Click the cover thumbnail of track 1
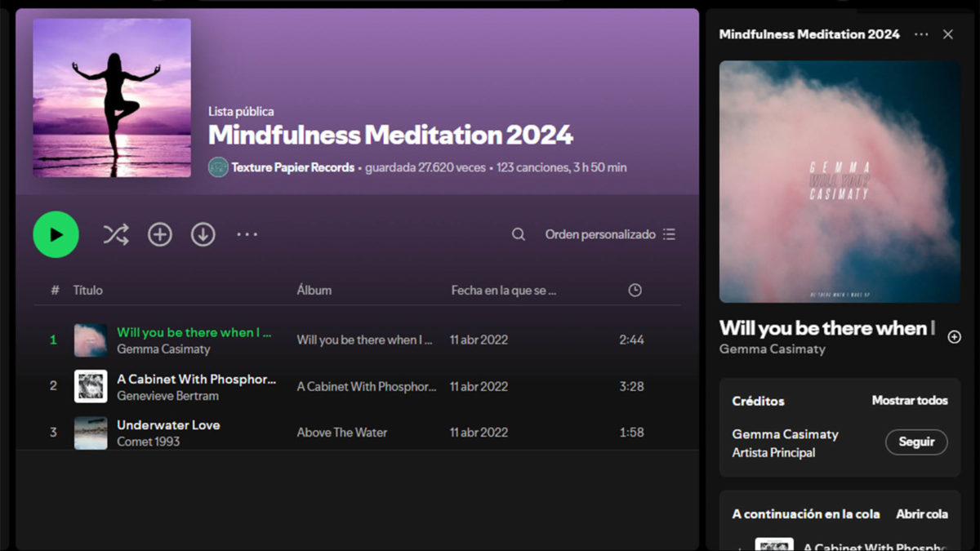 [91, 340]
